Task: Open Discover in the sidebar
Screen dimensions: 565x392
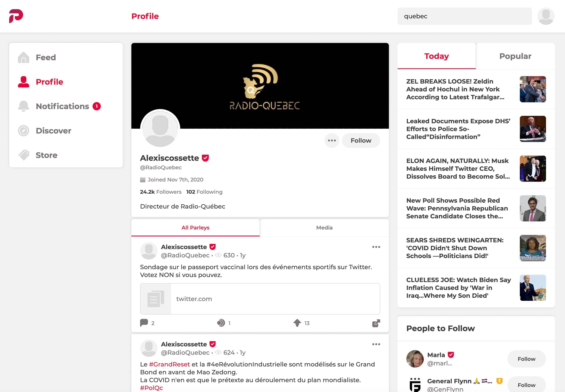Action: pos(53,131)
